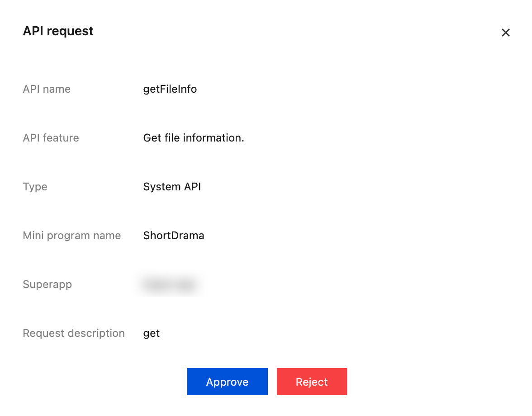Click the blurred Superapp value

pyautogui.click(x=169, y=284)
